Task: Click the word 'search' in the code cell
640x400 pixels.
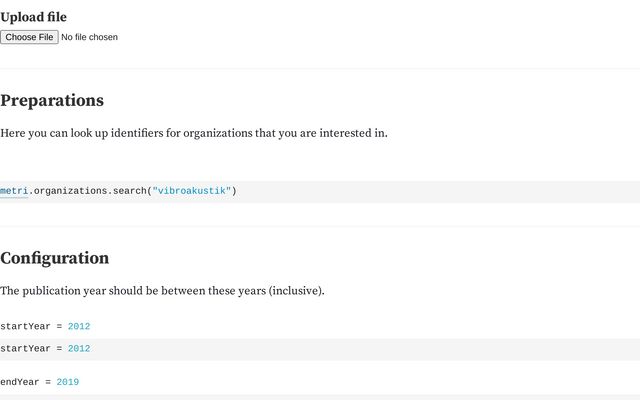Action: coord(129,191)
